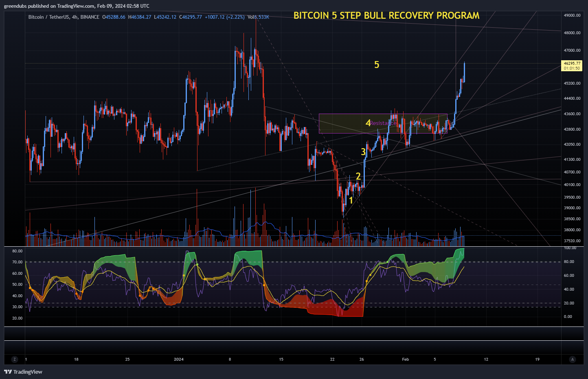Click the 22 date label on the time axis
This screenshot has height=379, width=588.
pyautogui.click(x=332, y=359)
